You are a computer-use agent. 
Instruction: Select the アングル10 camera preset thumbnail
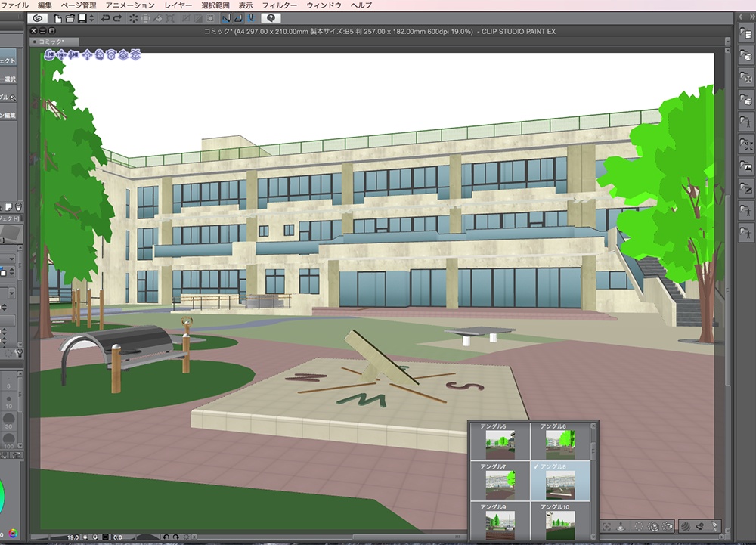(559, 522)
